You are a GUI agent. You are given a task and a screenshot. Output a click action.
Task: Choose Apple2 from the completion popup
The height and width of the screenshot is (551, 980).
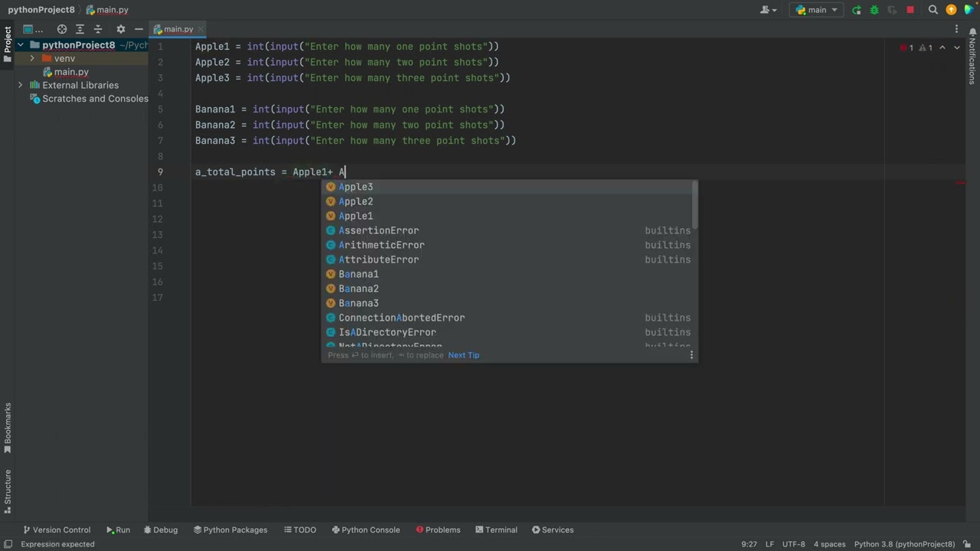coord(509,201)
